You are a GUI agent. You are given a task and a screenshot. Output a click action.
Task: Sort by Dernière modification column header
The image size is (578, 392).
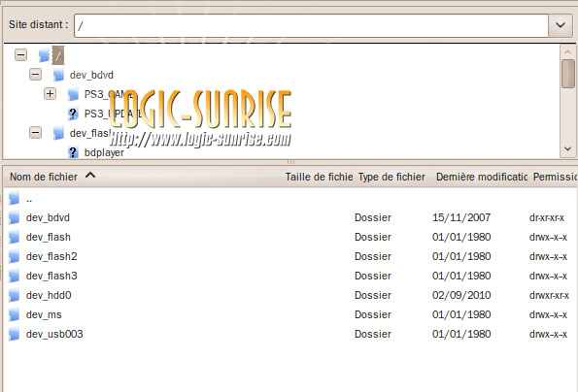[x=482, y=177]
